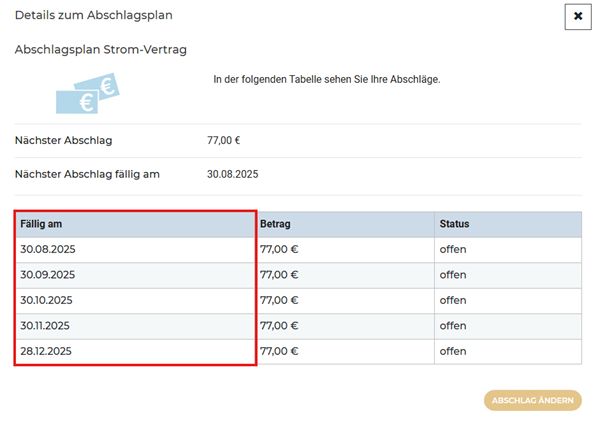Close the Abschlagsplan details dialog
The width and height of the screenshot is (605, 423).
click(x=578, y=17)
